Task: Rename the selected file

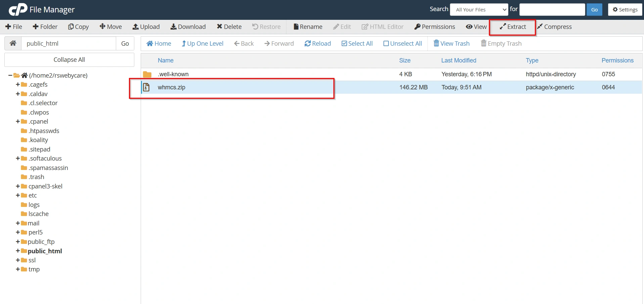Action: click(x=308, y=27)
